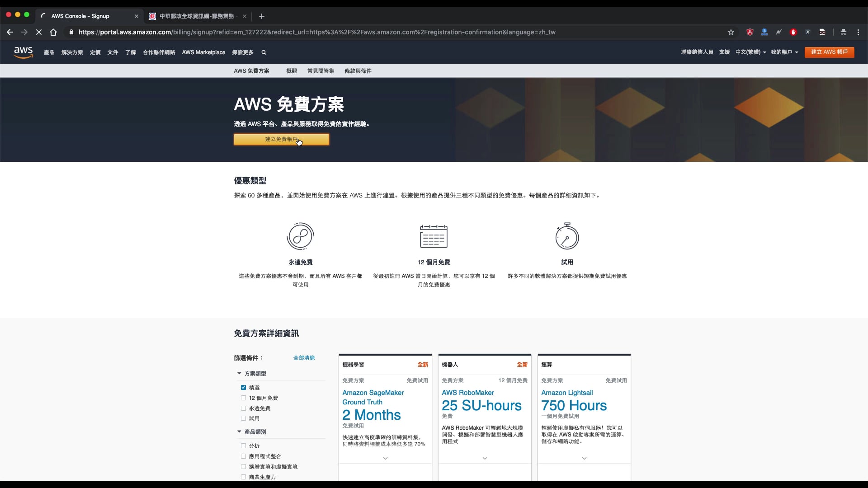
Task: Stop page loading with the X button
Action: 39,32
